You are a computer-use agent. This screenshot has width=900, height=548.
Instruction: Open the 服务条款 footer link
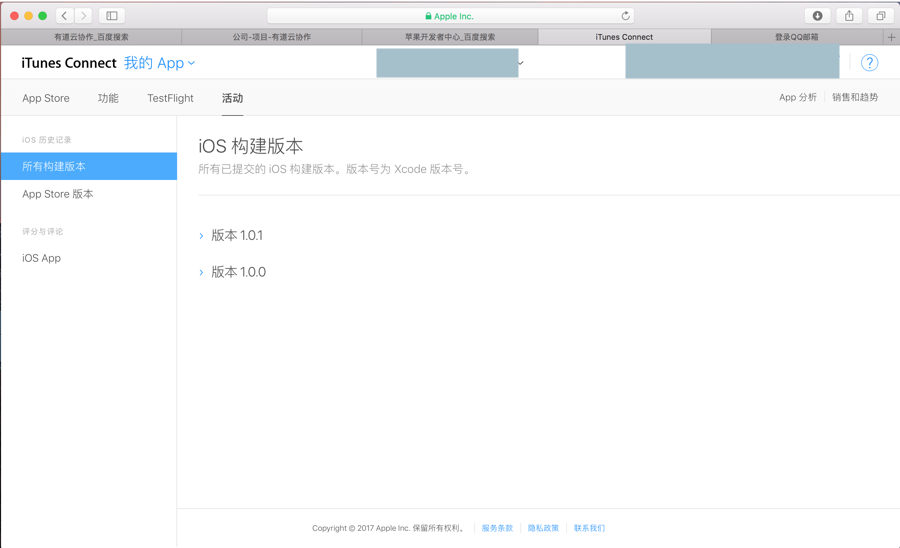tap(497, 528)
